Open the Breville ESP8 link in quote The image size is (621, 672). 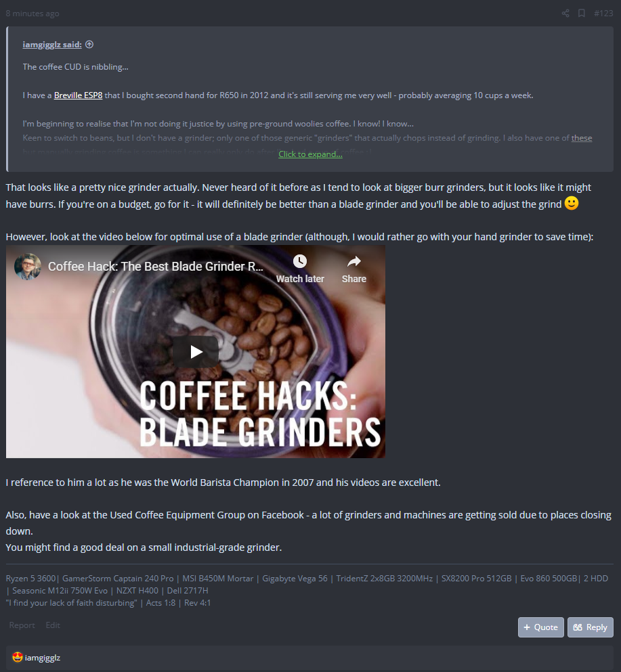coord(78,95)
